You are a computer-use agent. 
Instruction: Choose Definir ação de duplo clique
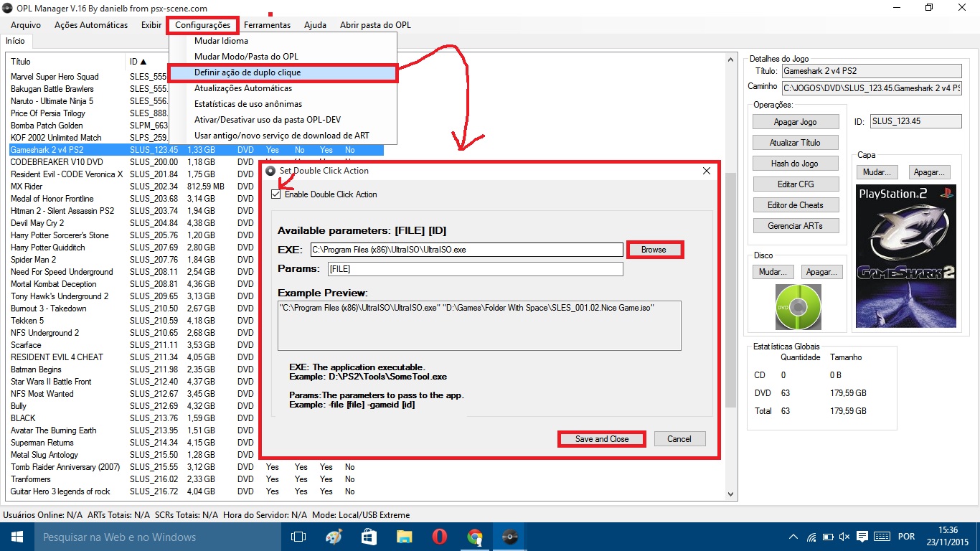tap(248, 72)
